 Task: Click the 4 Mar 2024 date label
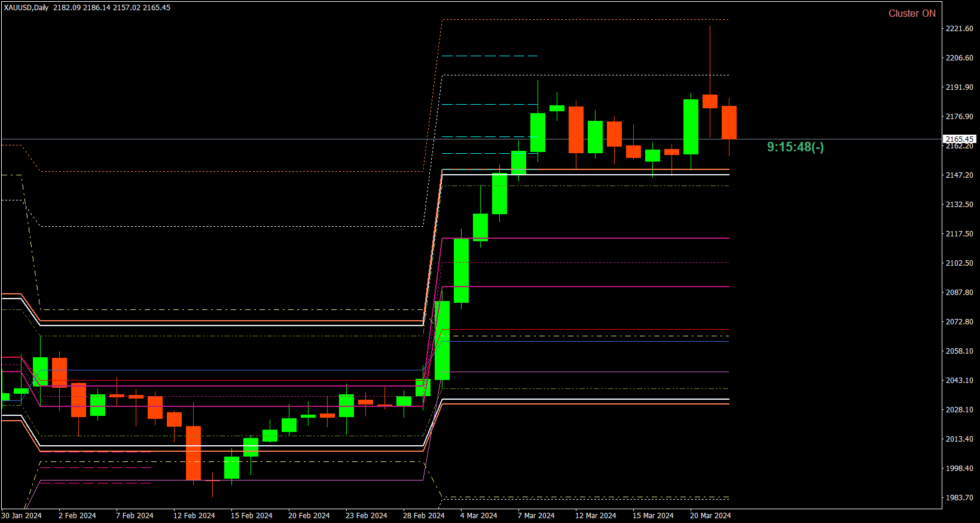point(479,516)
